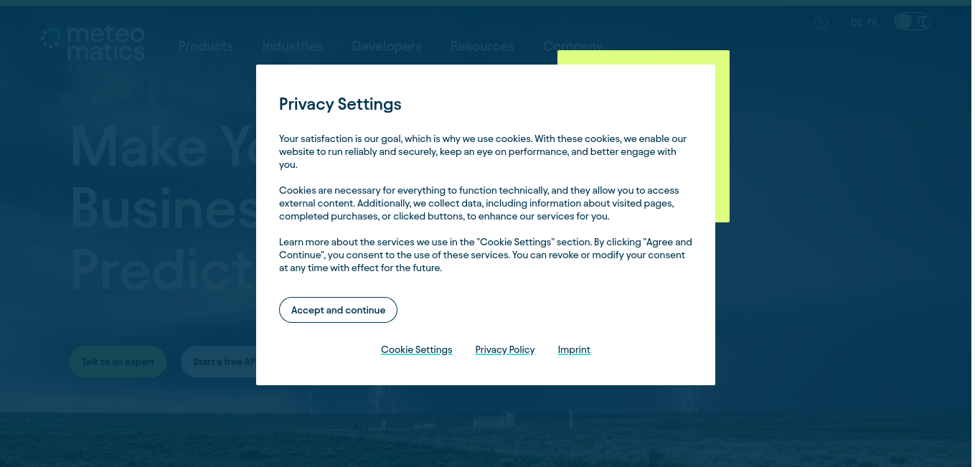Open the Resources menu
The height and width of the screenshot is (467, 980).
[x=482, y=47]
